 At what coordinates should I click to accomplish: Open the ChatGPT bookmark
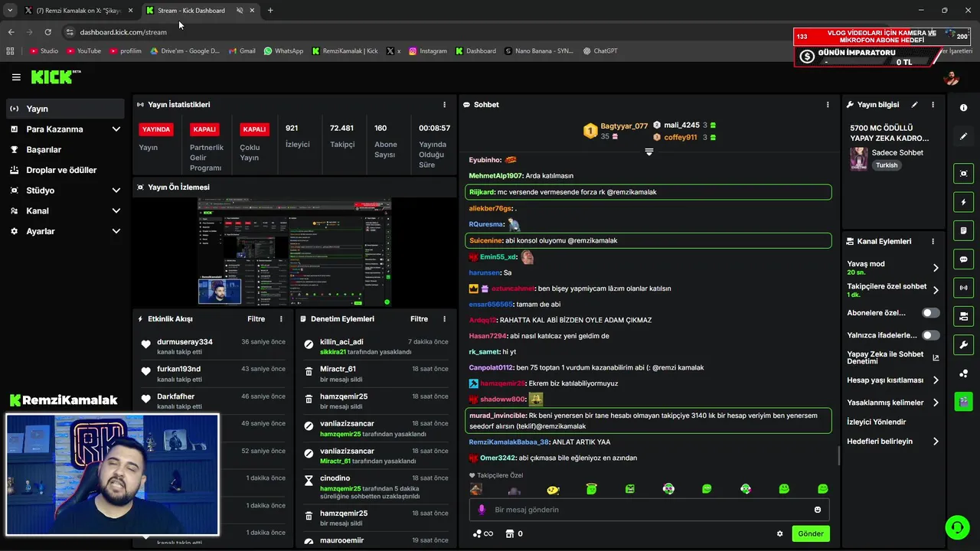coord(600,51)
